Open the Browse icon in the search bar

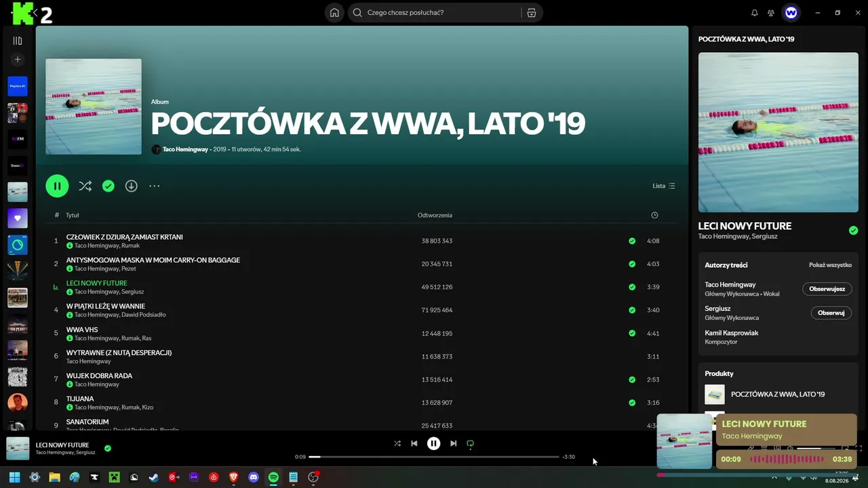click(x=532, y=12)
